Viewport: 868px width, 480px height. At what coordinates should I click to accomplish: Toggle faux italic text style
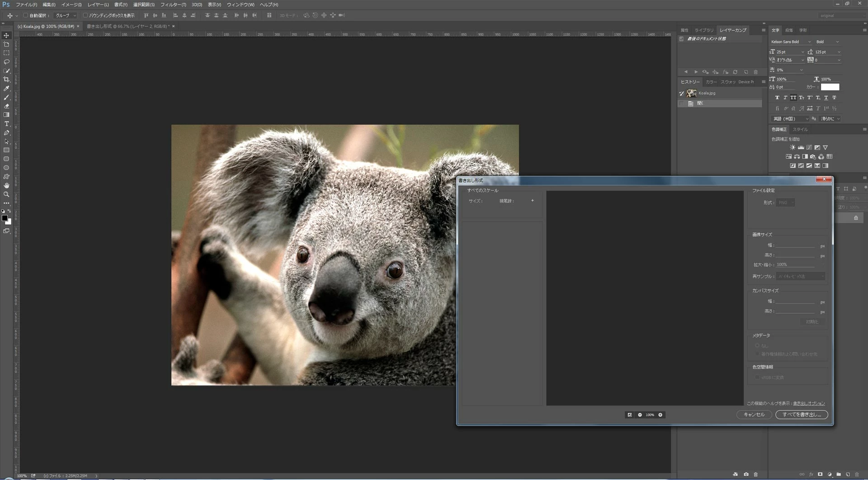(x=785, y=98)
